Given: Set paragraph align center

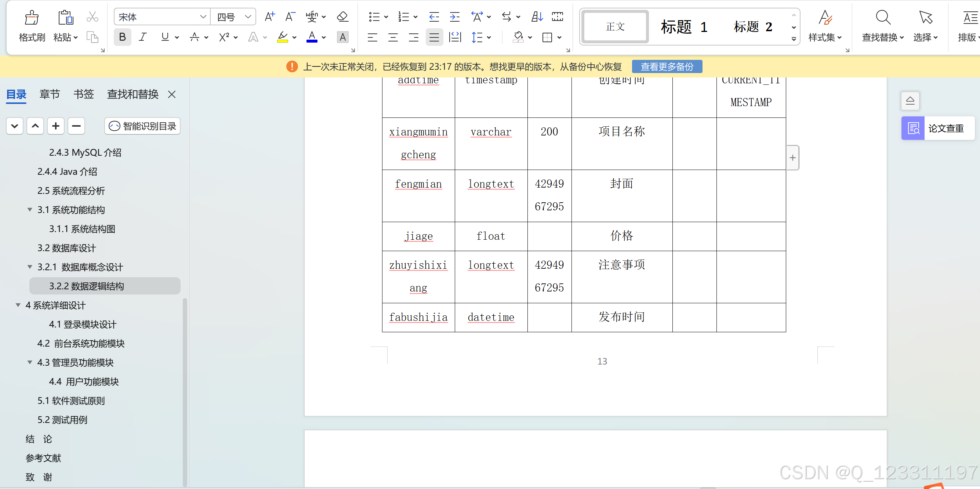Looking at the screenshot, I should coord(393,37).
